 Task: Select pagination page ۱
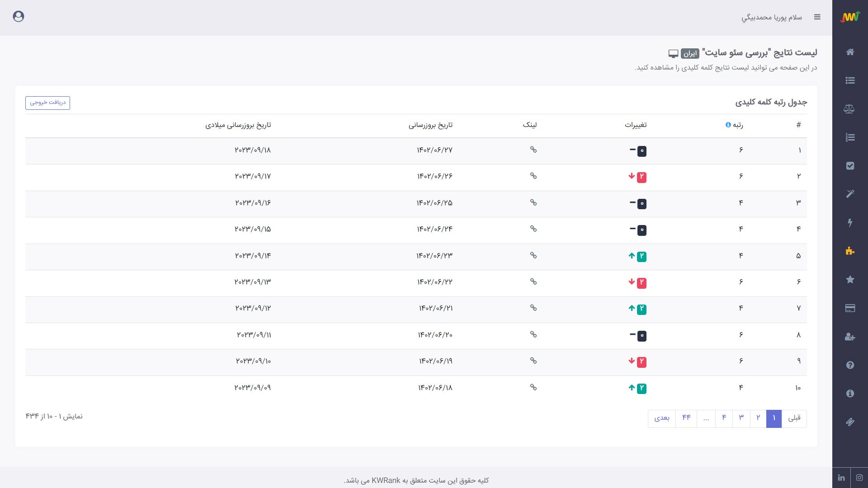click(774, 418)
